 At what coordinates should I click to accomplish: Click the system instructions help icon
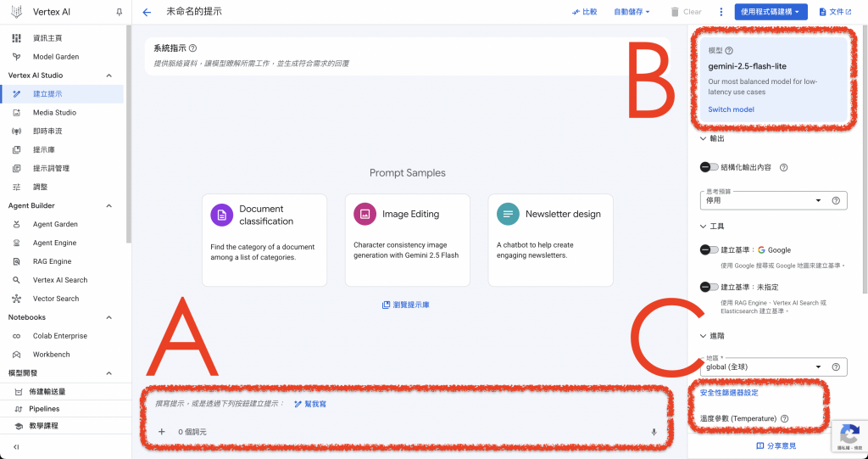[x=192, y=48]
